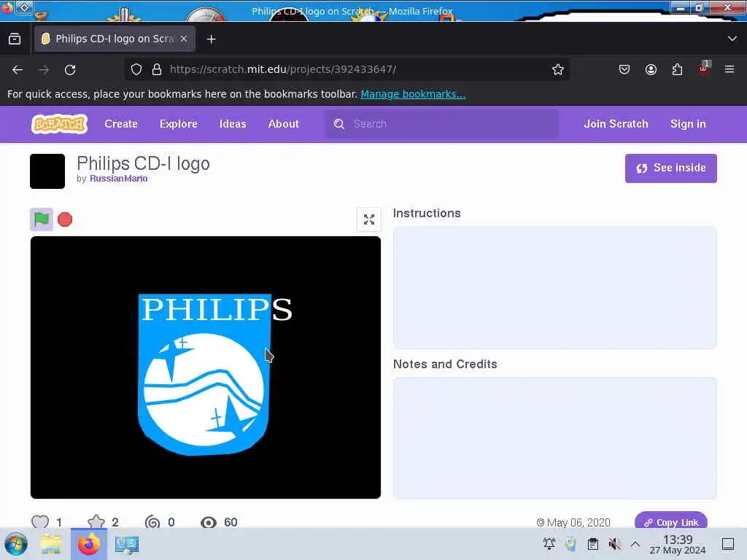
Task: Click the Copy Link button
Action: [x=671, y=522]
